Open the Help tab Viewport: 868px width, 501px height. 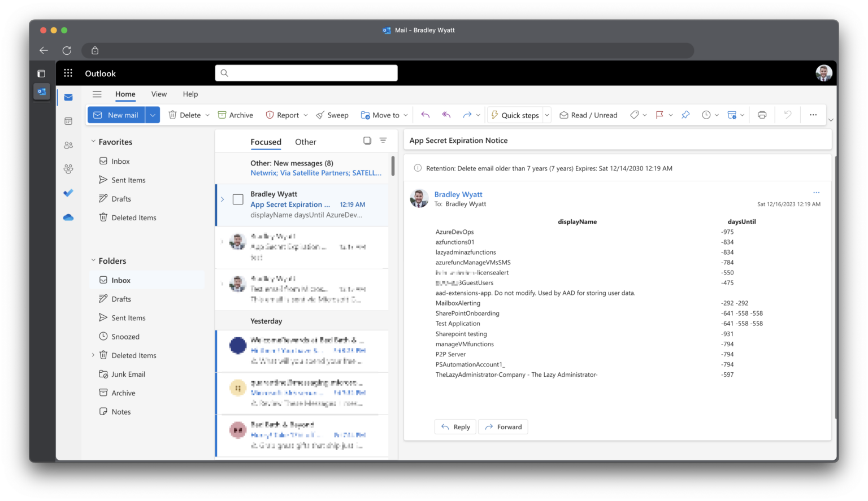190,94
